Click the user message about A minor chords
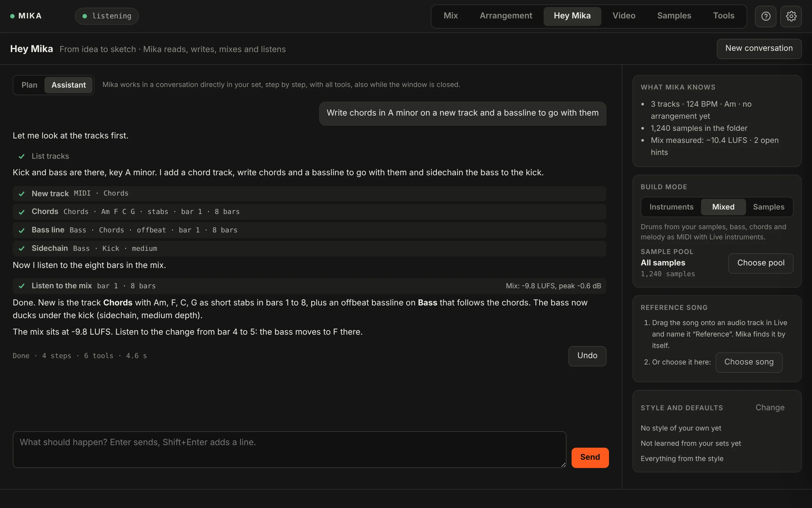This screenshot has height=508, width=812. 462,113
